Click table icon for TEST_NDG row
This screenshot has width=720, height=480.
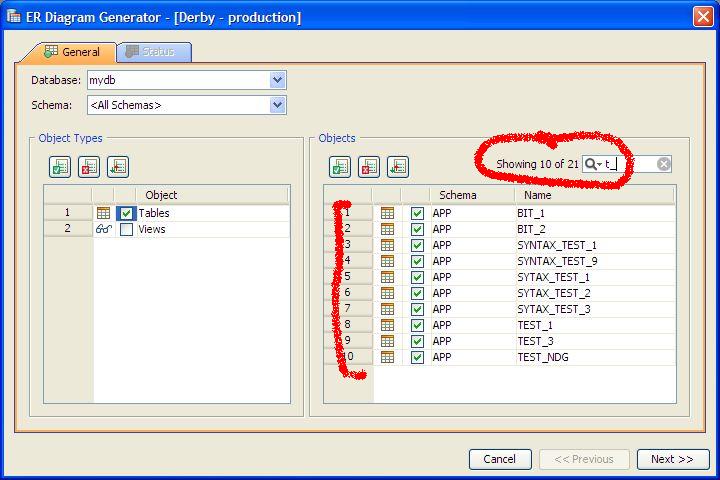pos(388,357)
